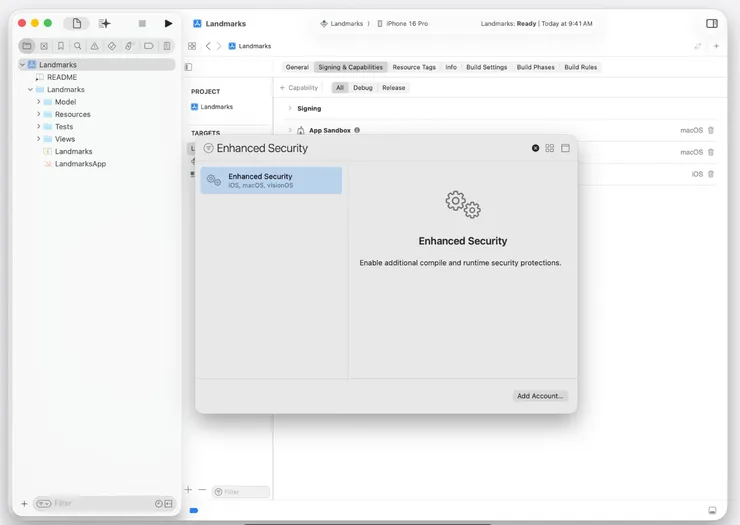
Task: Stop the running build
Action: 142,23
